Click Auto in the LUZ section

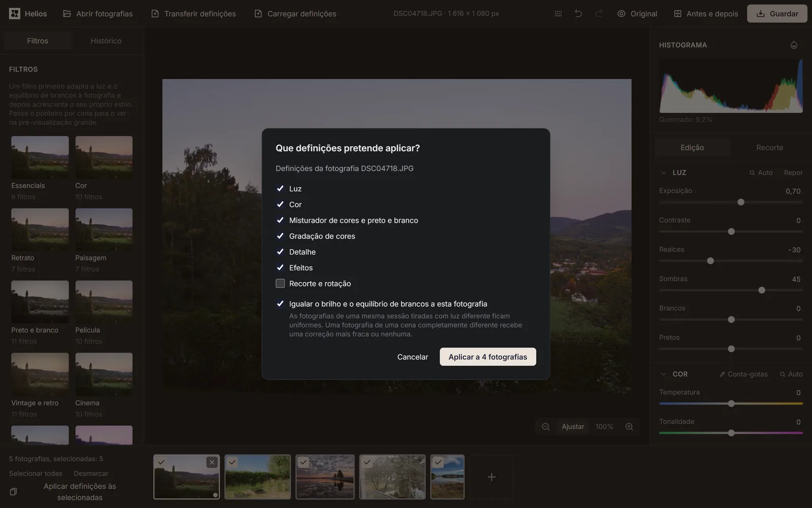[x=761, y=173]
